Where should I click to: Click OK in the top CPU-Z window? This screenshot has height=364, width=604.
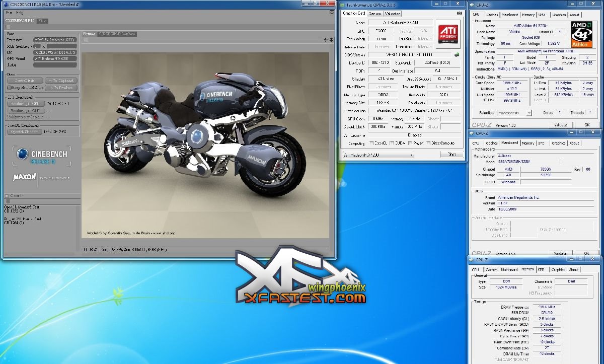click(x=587, y=124)
